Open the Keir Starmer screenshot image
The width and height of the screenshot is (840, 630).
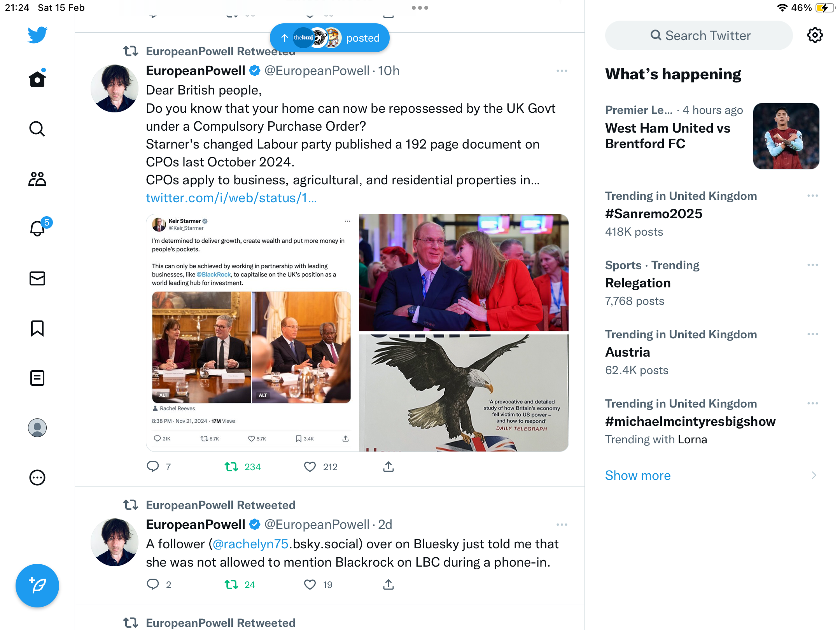(252, 332)
